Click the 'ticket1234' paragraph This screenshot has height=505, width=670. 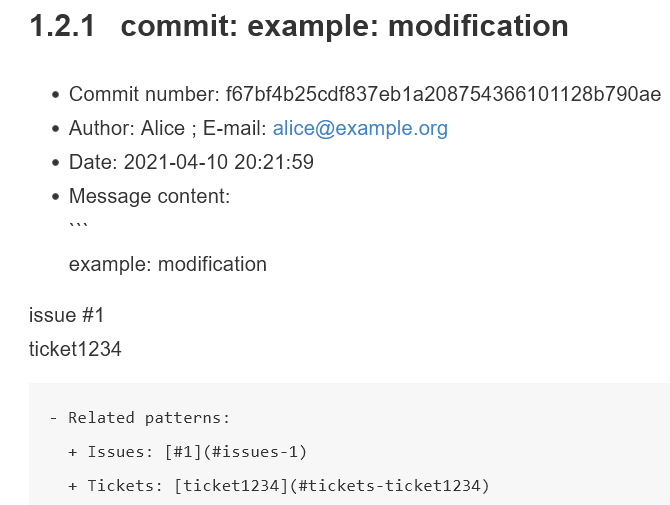coord(75,349)
